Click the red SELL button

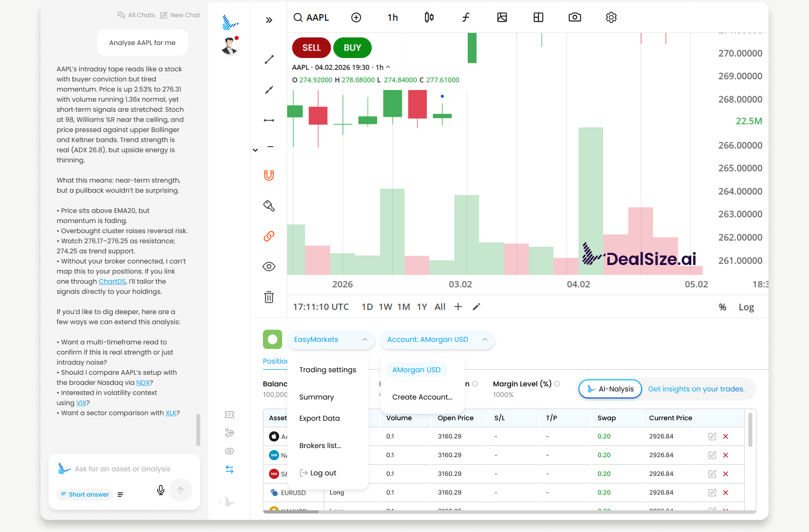click(311, 48)
